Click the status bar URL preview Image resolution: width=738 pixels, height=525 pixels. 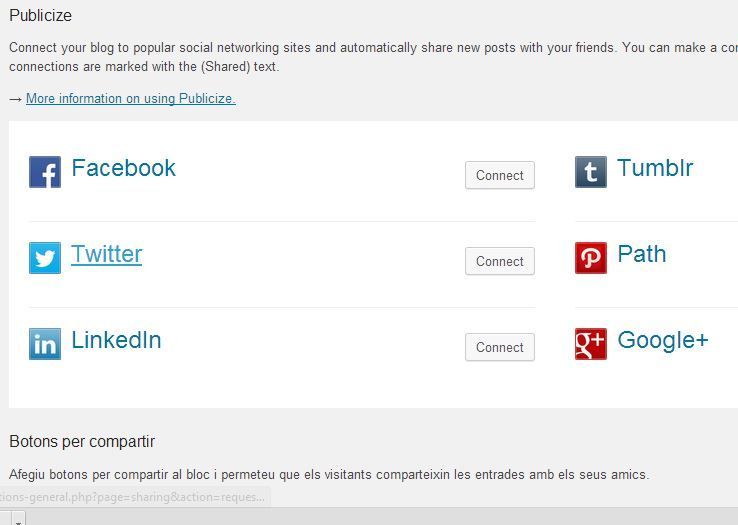pyautogui.click(x=134, y=497)
